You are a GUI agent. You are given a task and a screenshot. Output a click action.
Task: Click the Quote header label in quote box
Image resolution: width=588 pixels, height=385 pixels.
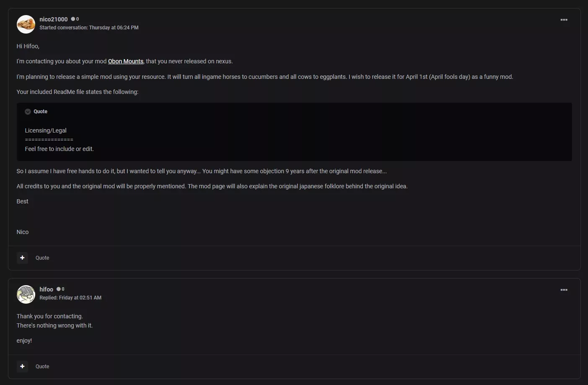point(40,112)
